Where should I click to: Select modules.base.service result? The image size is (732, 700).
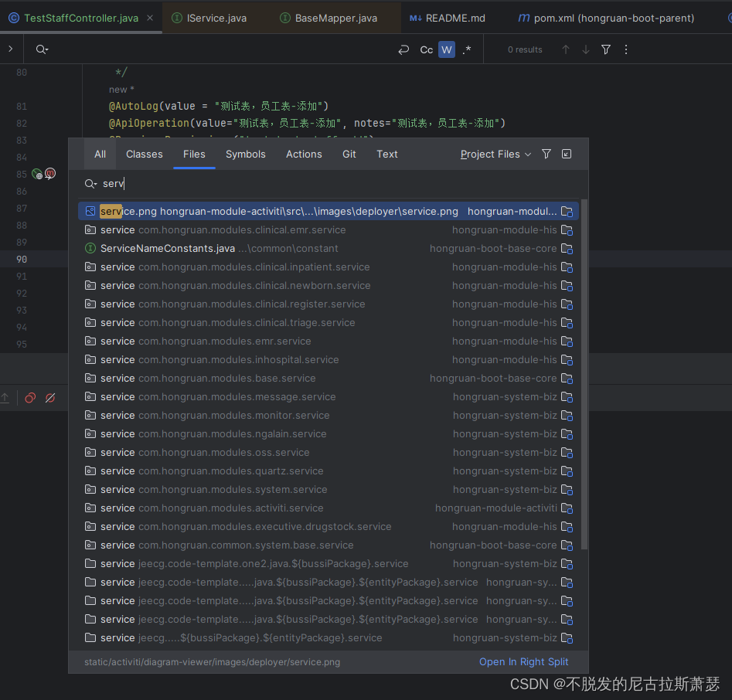point(329,378)
